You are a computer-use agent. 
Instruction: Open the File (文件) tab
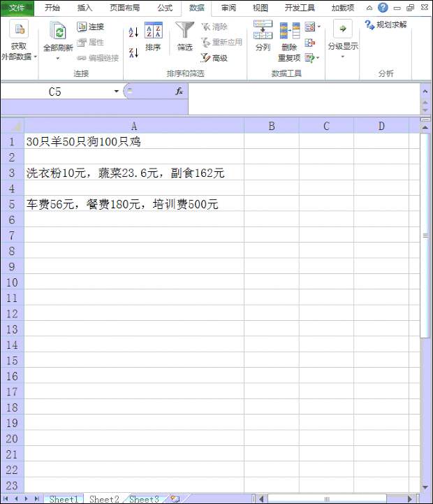(x=17, y=8)
